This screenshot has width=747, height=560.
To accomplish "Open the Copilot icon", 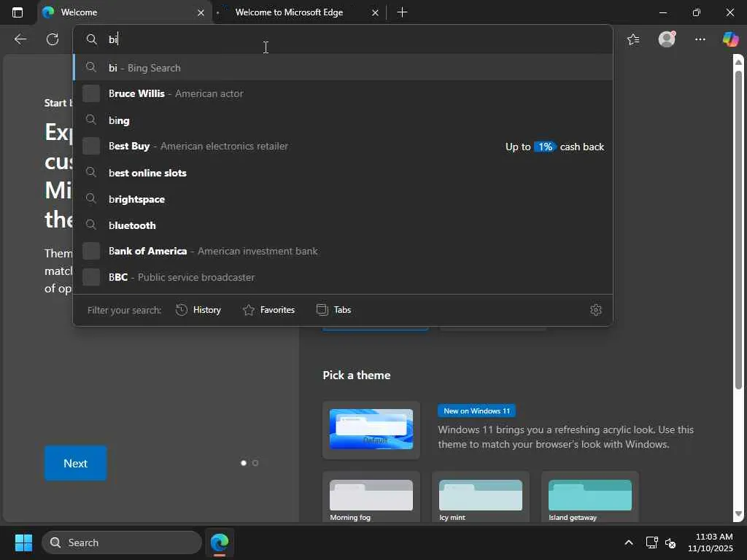I will [730, 39].
